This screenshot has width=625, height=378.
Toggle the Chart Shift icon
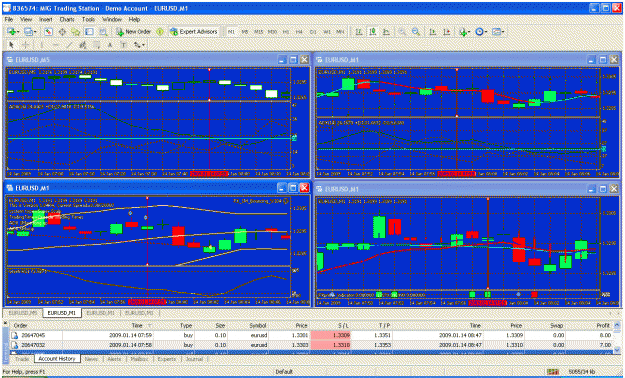pos(447,32)
